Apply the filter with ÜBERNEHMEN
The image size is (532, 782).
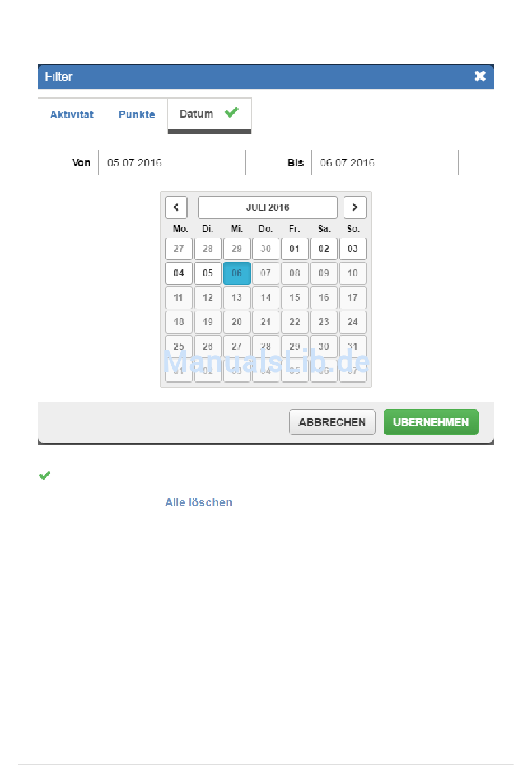click(x=431, y=422)
